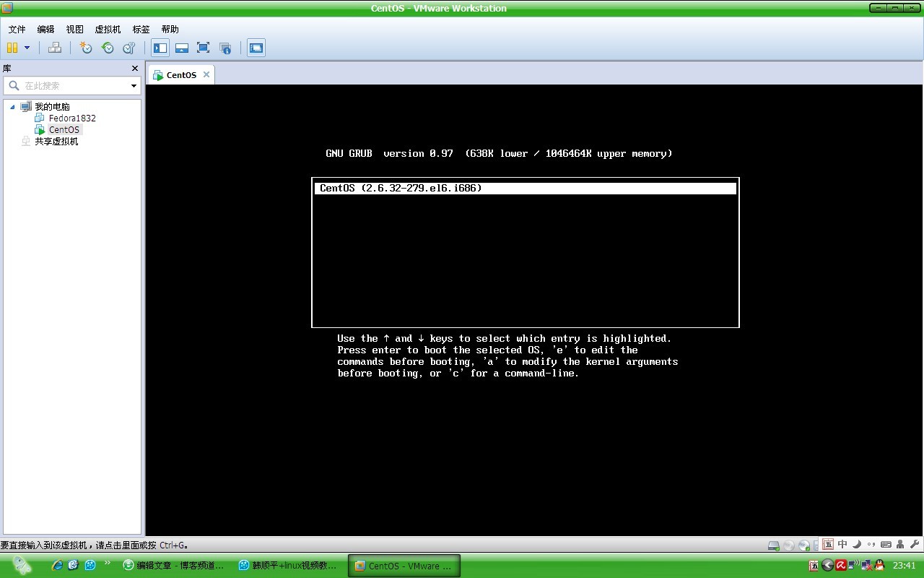Close the CentOS tab

tap(206, 74)
